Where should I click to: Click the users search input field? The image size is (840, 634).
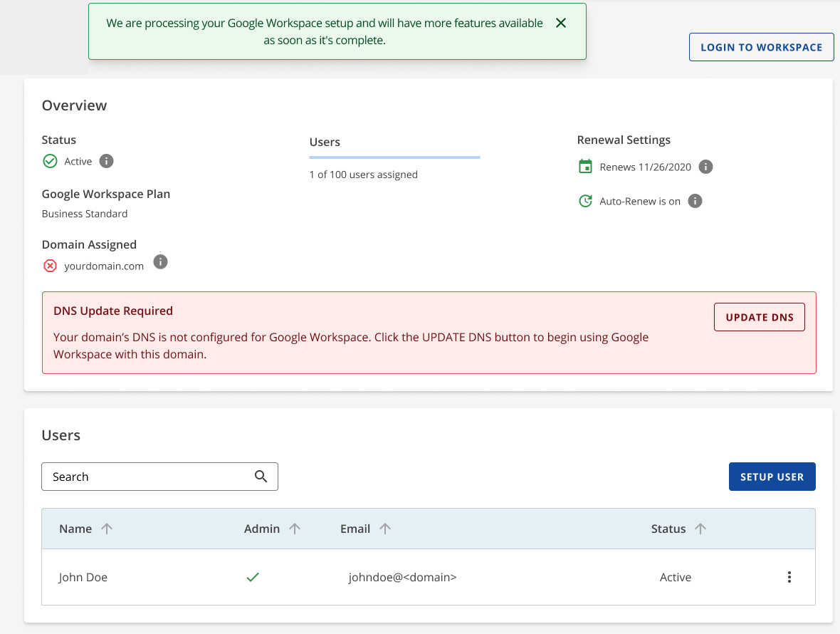click(159, 477)
